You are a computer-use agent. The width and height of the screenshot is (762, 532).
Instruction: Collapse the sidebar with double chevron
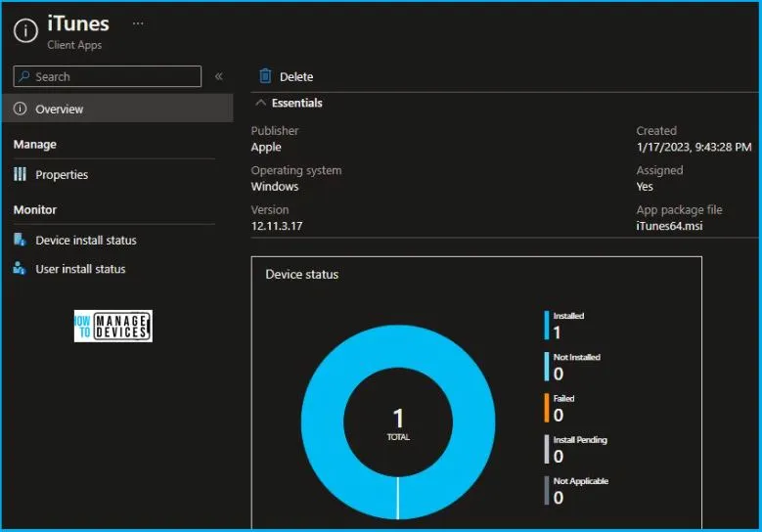point(219,76)
